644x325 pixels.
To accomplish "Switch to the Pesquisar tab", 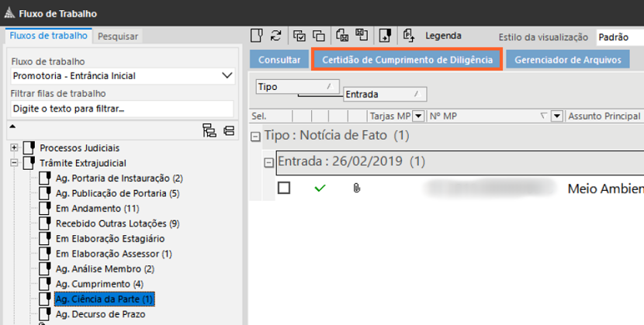I will (x=118, y=36).
